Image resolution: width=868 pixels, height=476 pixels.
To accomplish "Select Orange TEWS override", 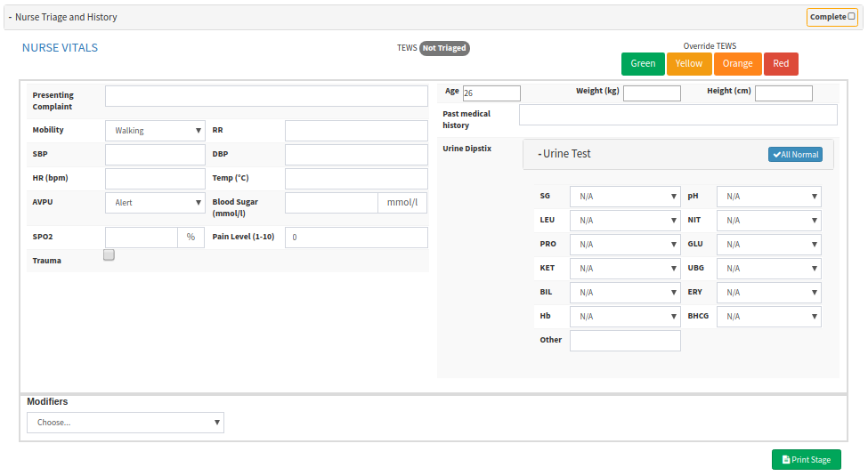I will coord(737,64).
